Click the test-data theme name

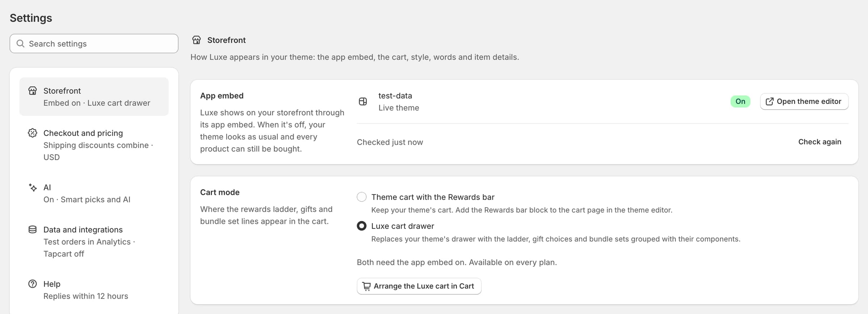pos(395,96)
